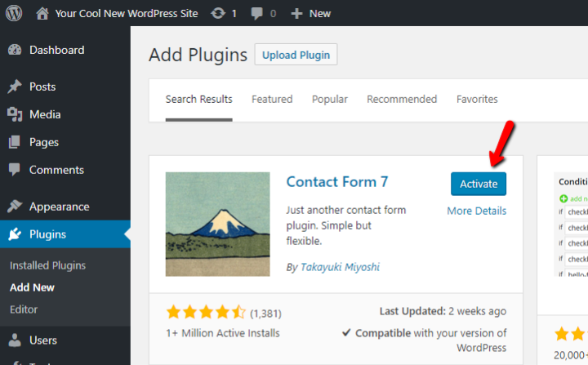Switch to the Popular tab
This screenshot has width=588, height=365.
coord(330,99)
